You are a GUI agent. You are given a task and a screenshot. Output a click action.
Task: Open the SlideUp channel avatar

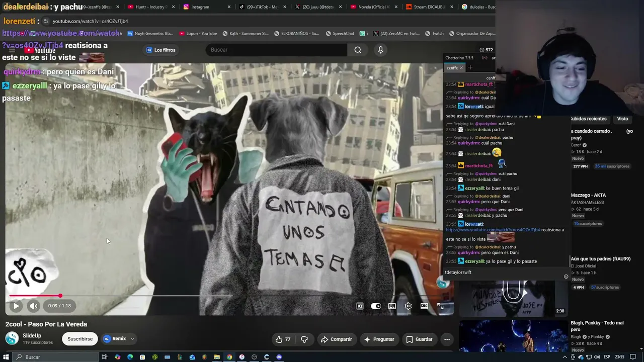[12, 338]
